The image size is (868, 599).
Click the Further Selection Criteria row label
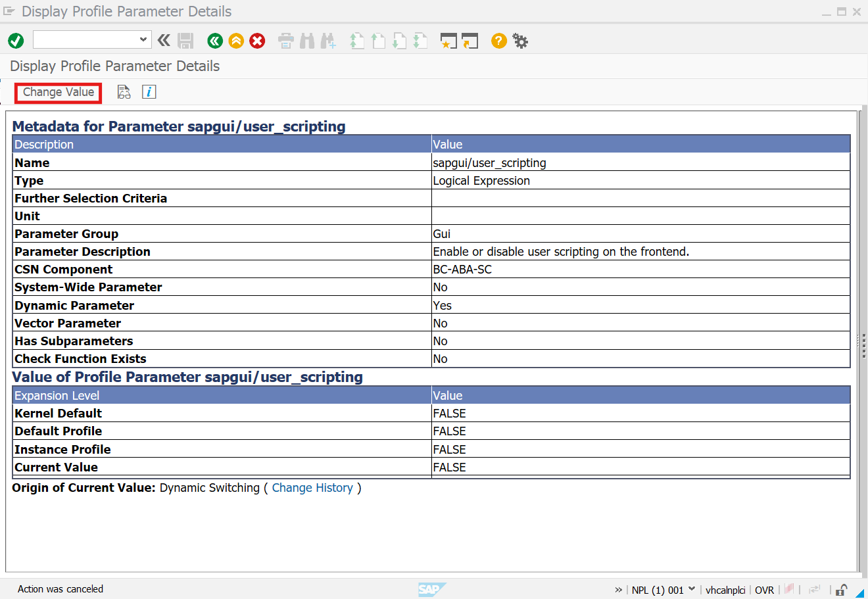[91, 199]
